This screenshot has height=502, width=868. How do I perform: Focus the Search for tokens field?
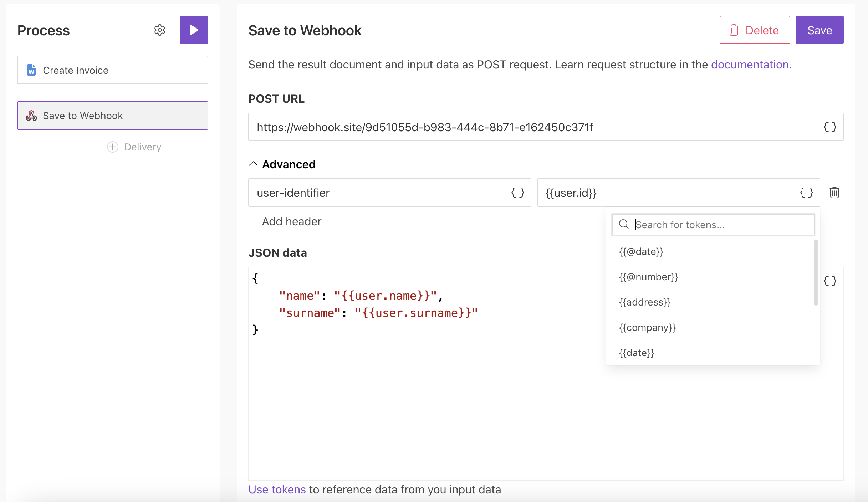point(713,225)
